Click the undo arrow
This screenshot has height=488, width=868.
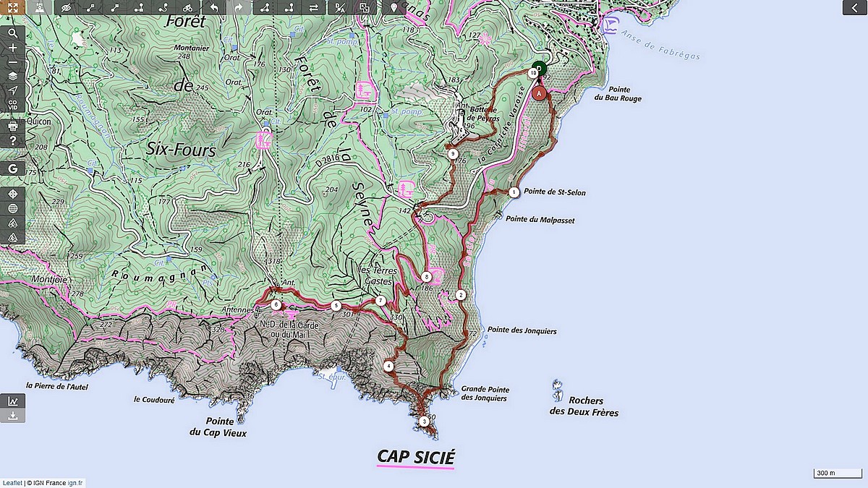click(x=213, y=7)
